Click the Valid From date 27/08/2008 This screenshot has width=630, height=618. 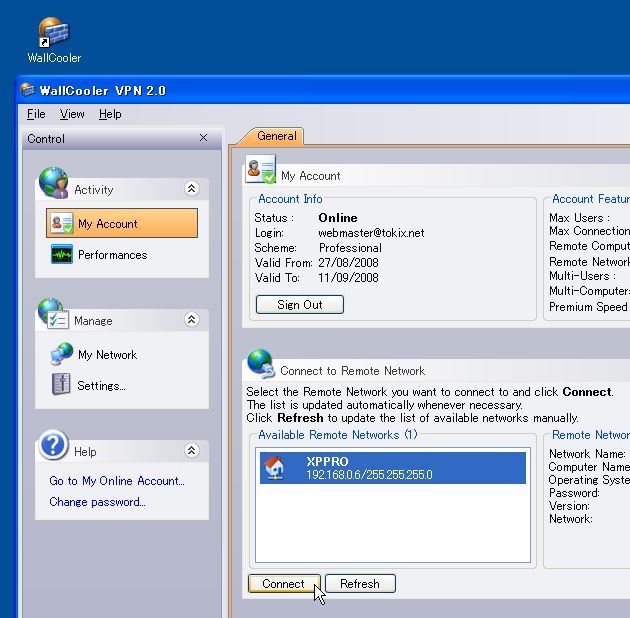tap(348, 263)
